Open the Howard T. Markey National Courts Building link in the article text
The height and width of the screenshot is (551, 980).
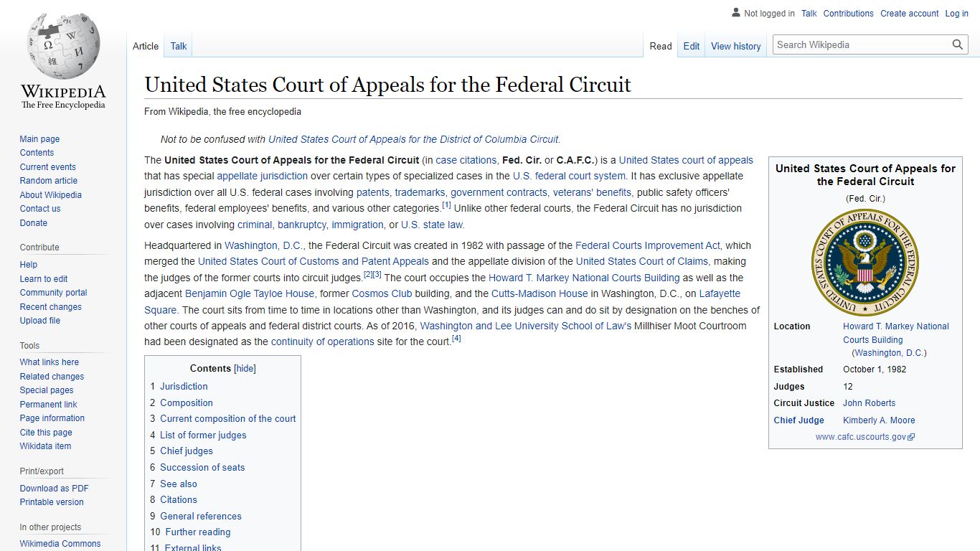click(584, 278)
